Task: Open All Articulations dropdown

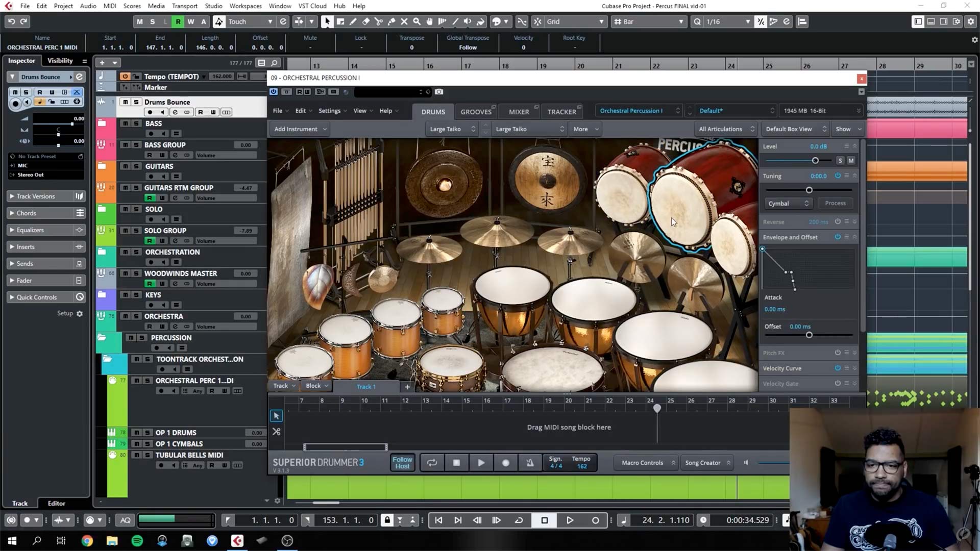Action: coord(725,129)
